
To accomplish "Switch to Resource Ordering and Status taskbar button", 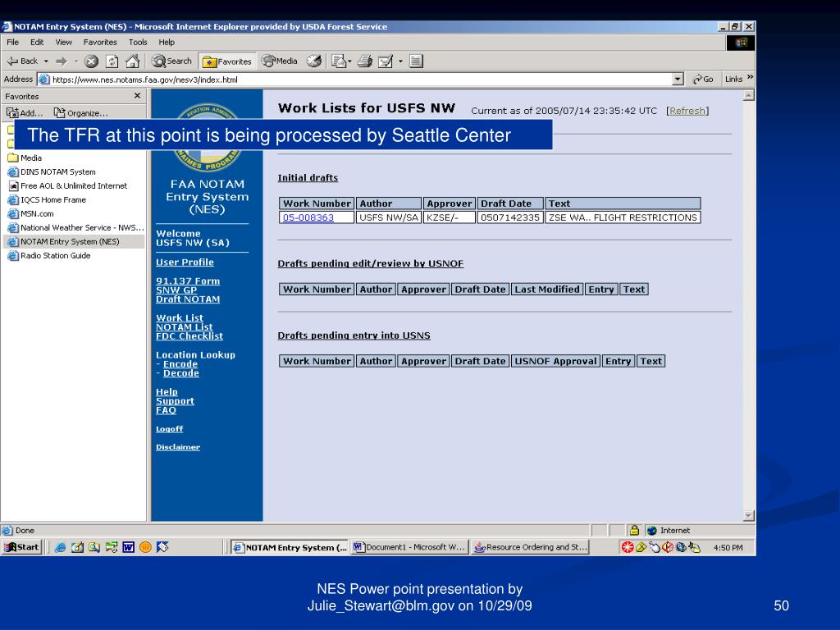I will click(531, 547).
